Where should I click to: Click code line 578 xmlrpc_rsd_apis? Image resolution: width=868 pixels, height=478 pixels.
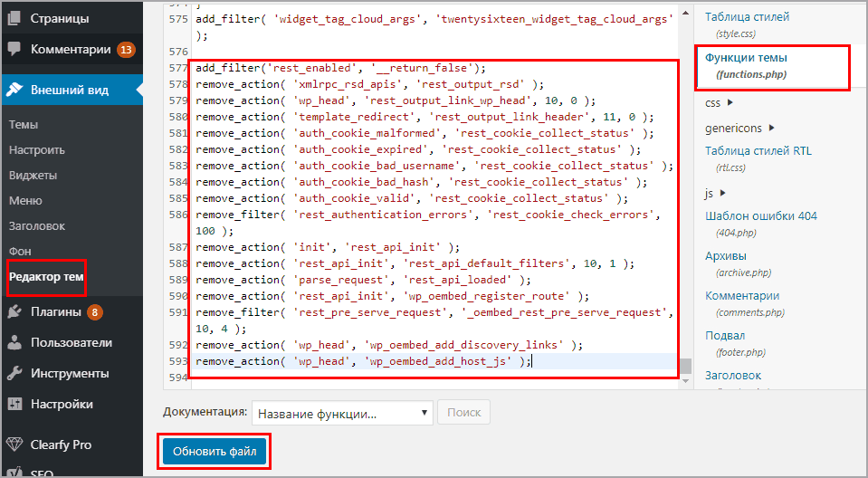pos(370,84)
